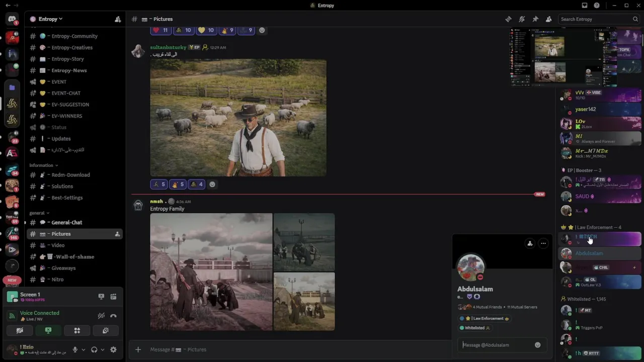Open more options dots on profile popup
Viewport: 644px width, 362px height.
click(x=543, y=243)
